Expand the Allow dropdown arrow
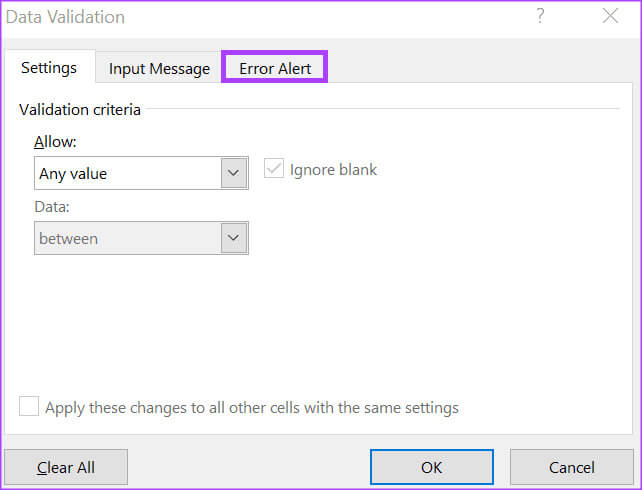 234,173
